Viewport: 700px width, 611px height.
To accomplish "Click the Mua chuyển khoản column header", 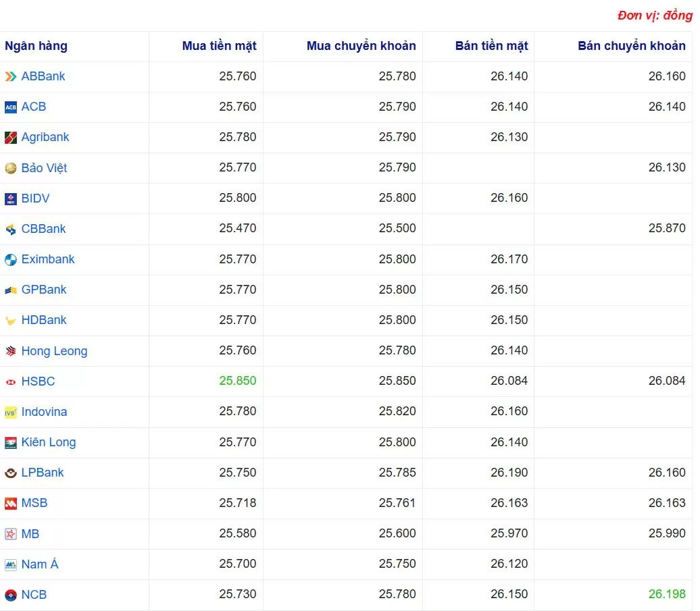I will tap(361, 46).
